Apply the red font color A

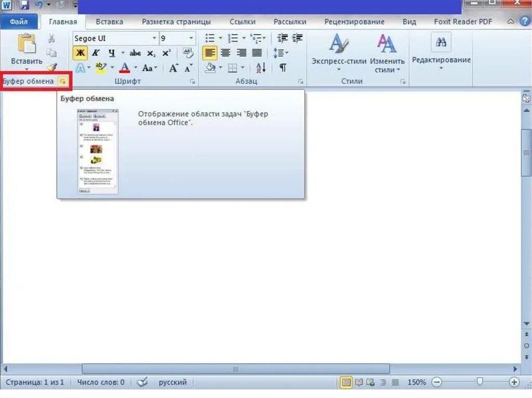point(125,67)
